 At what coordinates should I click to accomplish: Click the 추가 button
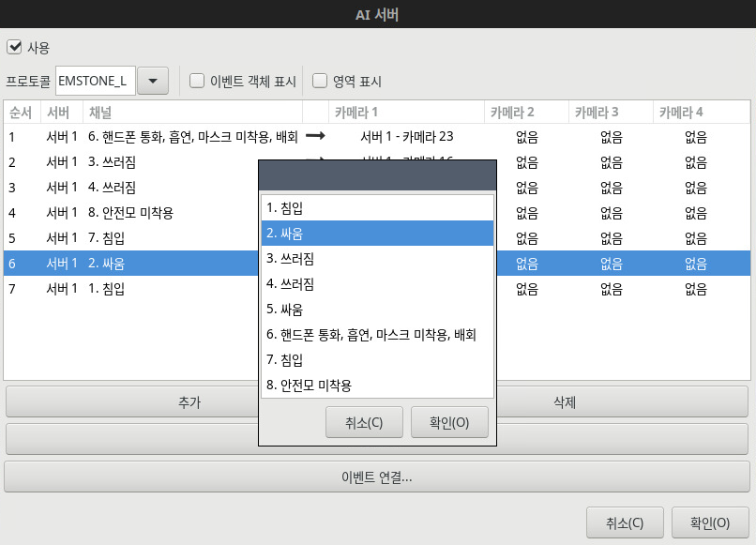(x=131, y=401)
